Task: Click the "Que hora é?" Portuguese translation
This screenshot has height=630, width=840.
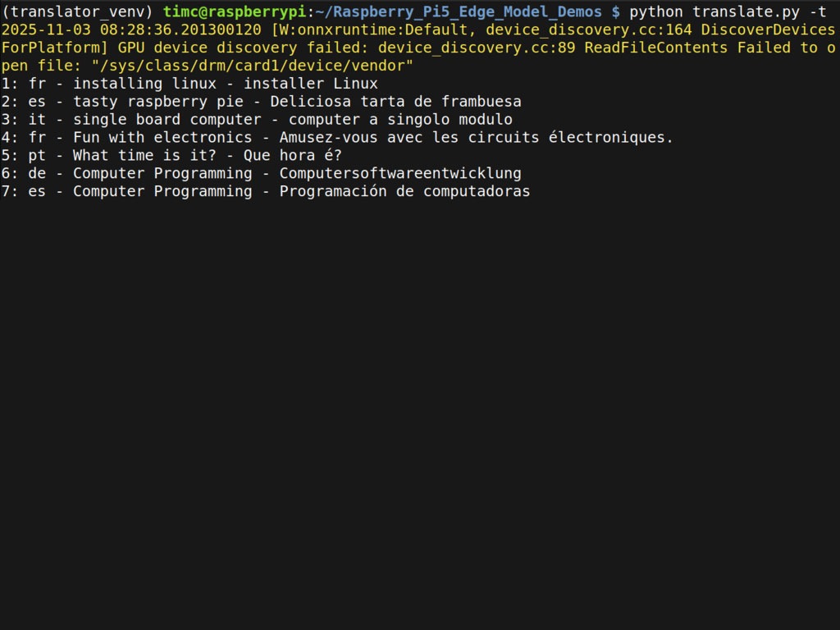Action: 292,156
